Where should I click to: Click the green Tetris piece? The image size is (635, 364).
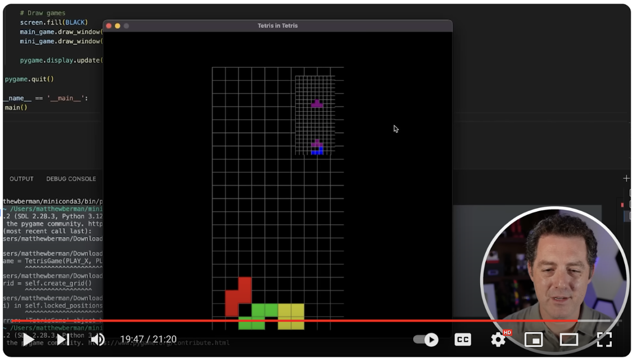pos(258,316)
